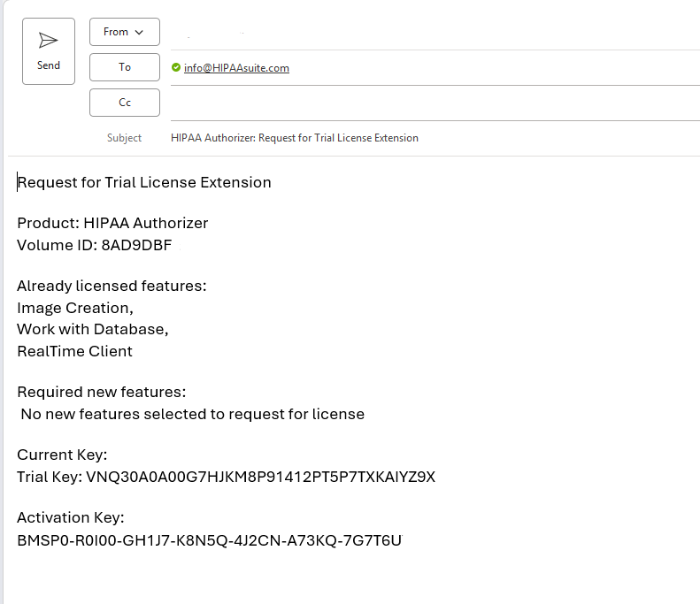Open the Cc recipients picker
700x604 pixels.
tap(125, 103)
